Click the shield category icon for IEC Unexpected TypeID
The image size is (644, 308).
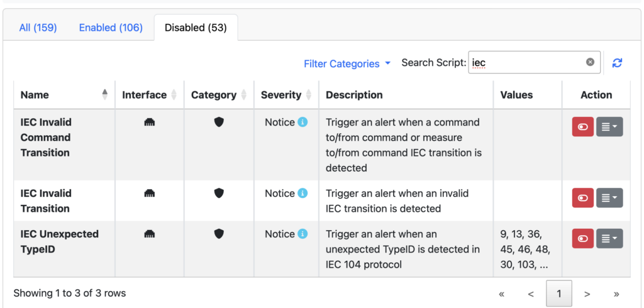219,234
